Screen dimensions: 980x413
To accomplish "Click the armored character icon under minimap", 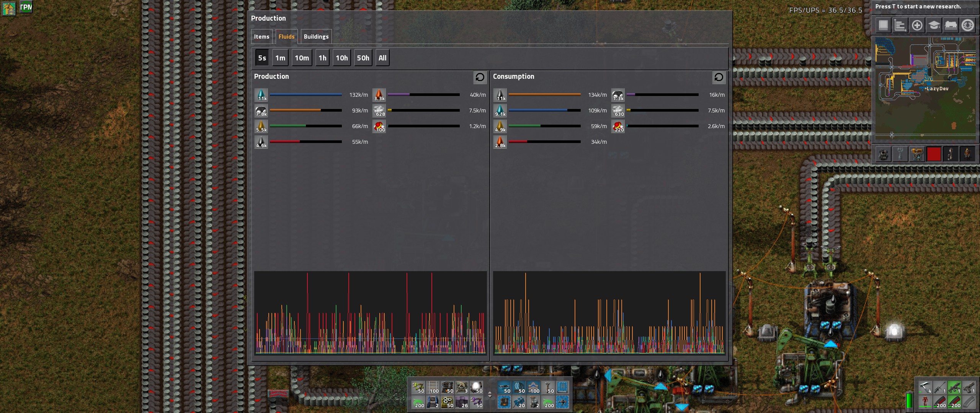I will pos(968,154).
